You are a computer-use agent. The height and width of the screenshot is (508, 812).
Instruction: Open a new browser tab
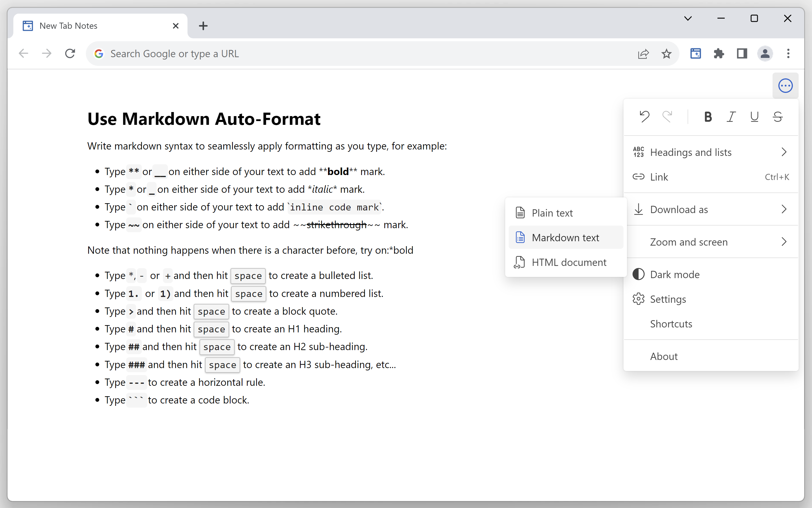[x=203, y=26]
